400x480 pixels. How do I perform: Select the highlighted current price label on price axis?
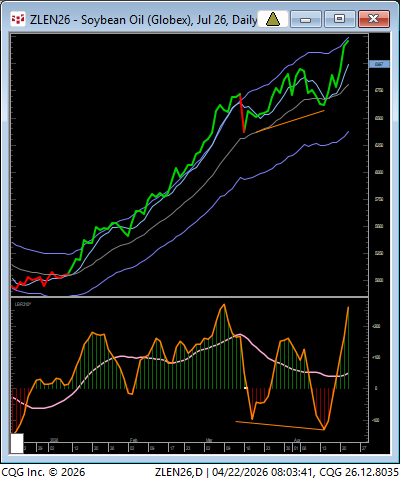click(379, 64)
